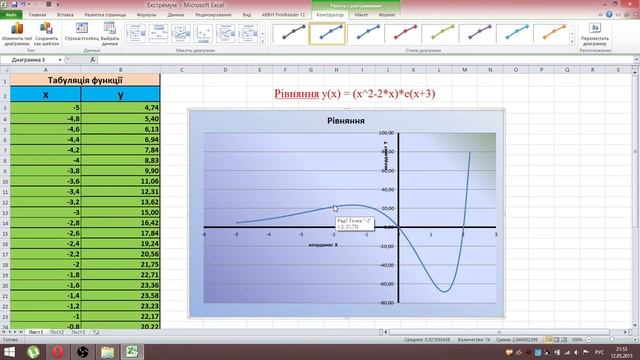Click cell with value 23,58
640x360 pixels.
(x=120, y=296)
